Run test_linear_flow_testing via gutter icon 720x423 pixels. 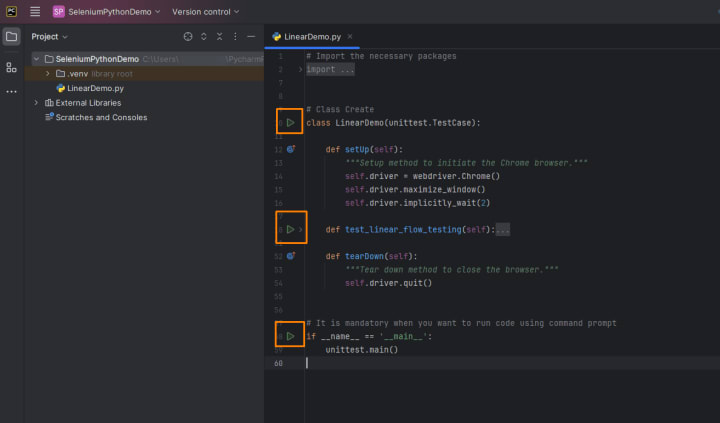pos(290,229)
